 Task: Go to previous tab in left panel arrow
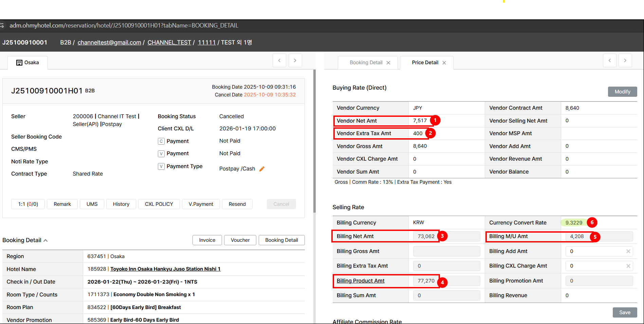pos(279,60)
